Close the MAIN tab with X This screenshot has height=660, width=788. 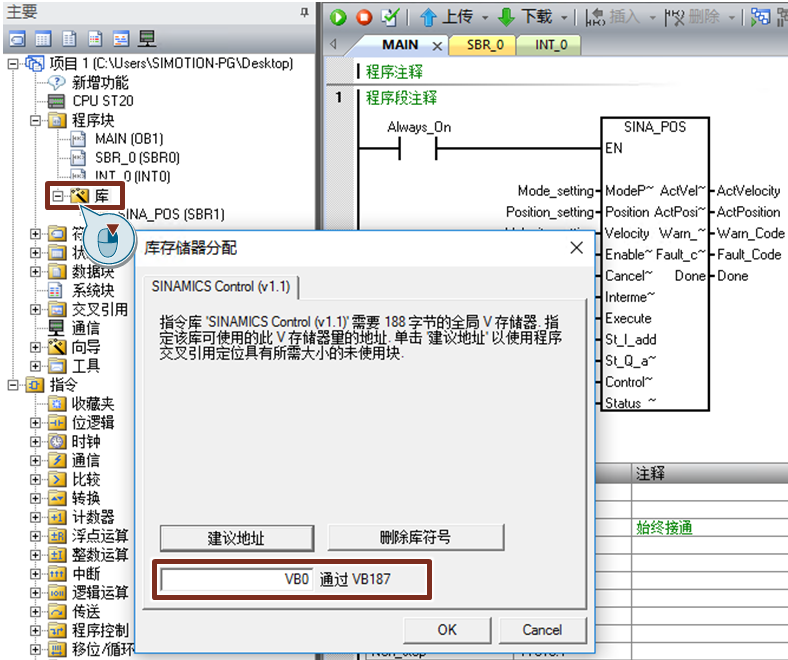[x=437, y=46]
